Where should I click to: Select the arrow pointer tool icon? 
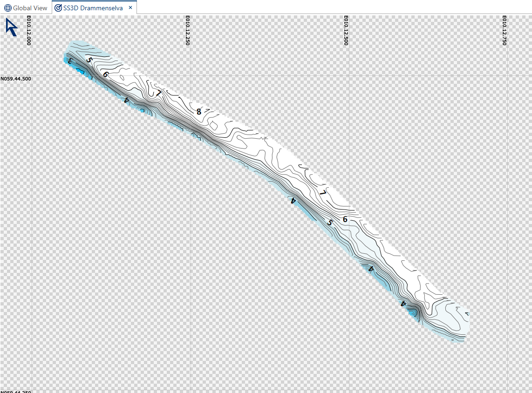(x=12, y=27)
